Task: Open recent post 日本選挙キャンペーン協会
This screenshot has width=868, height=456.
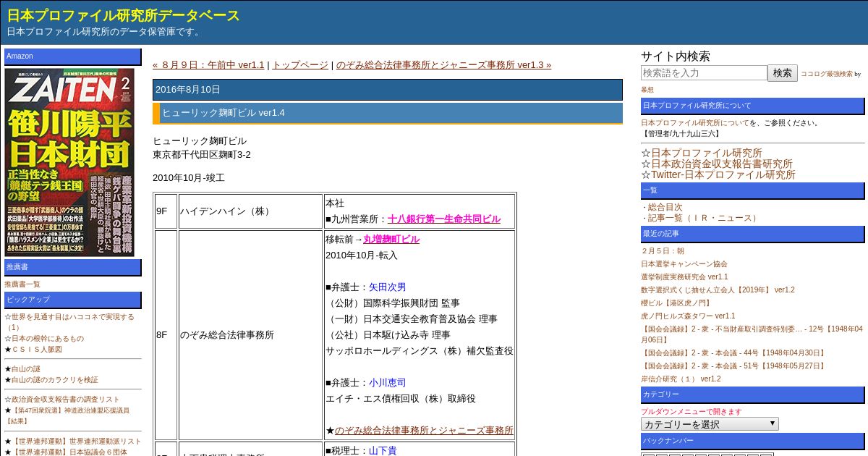Action: coord(684,264)
